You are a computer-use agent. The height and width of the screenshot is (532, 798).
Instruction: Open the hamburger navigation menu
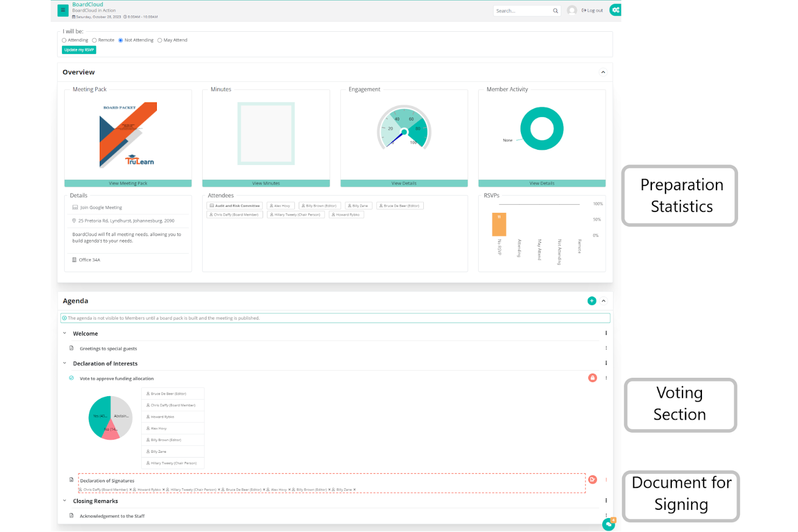pyautogui.click(x=63, y=10)
